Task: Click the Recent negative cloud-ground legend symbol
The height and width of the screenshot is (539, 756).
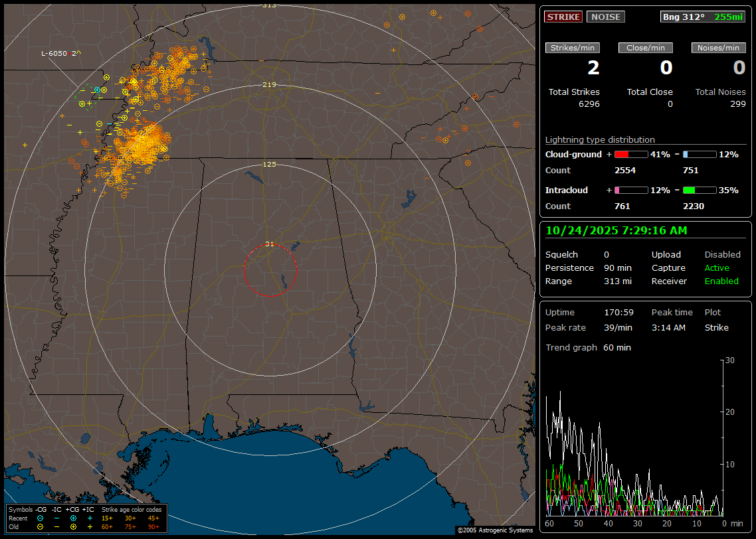Action: 40,518
